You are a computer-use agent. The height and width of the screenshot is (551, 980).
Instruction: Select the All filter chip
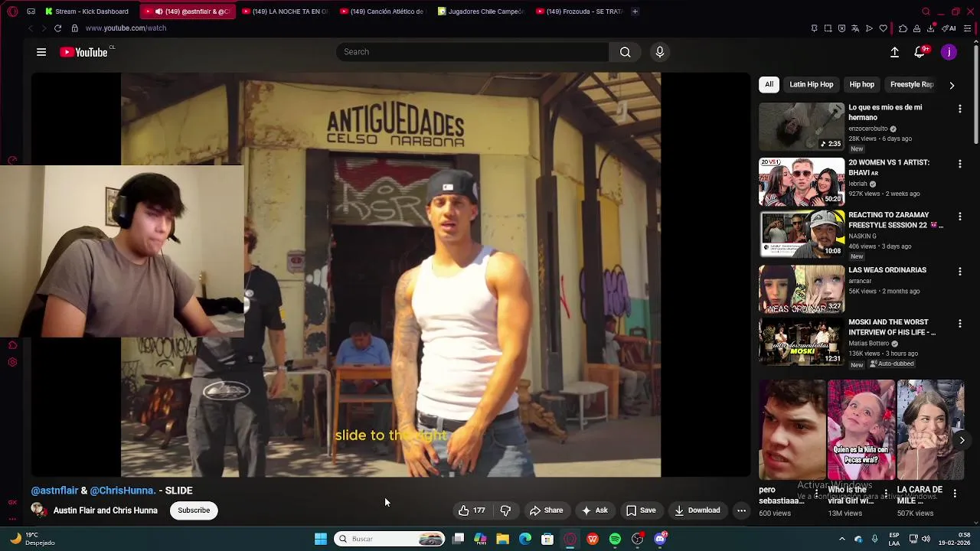coord(769,84)
